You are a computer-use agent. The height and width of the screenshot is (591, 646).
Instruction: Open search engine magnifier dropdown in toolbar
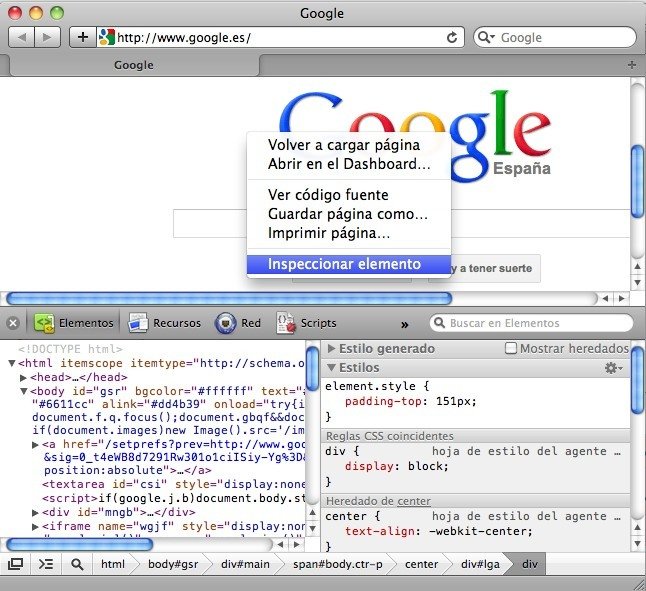[485, 37]
